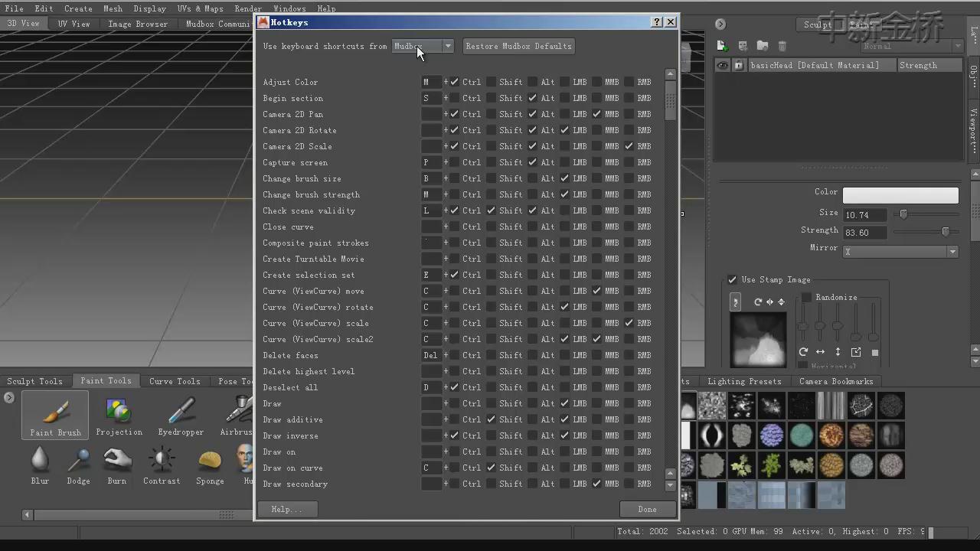This screenshot has height=551, width=980.
Task: Uncheck Use Stamp Image checkbox
Action: tap(732, 279)
